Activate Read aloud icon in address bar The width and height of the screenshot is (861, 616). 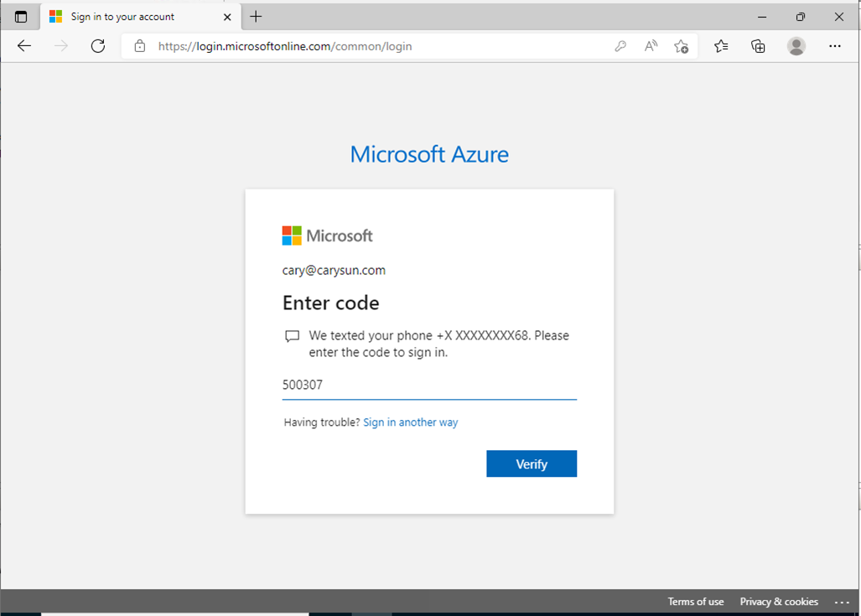pyautogui.click(x=651, y=46)
